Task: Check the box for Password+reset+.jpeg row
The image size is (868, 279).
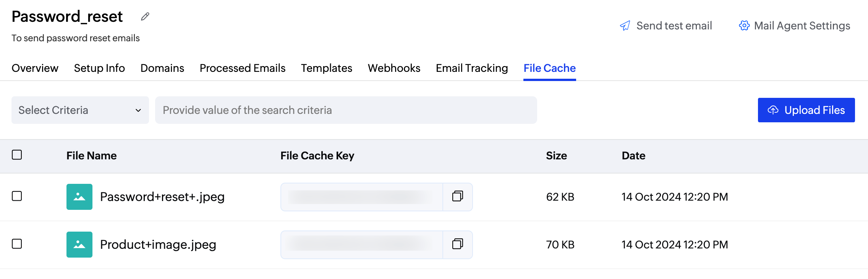Action: (x=17, y=196)
